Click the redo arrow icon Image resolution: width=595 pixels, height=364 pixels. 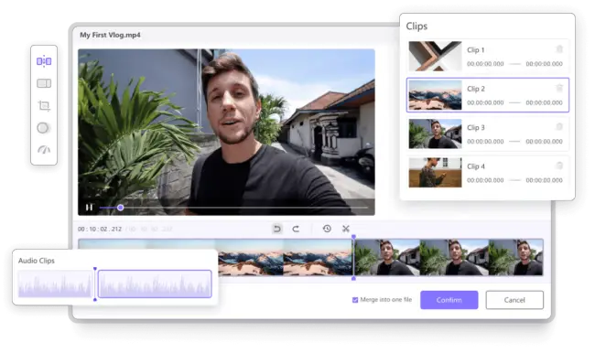[296, 229]
